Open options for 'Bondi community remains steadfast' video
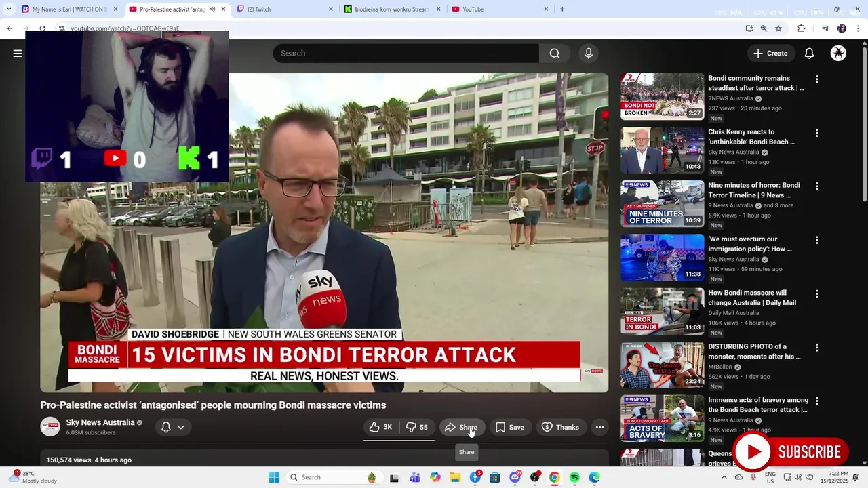Image resolution: width=868 pixels, height=488 pixels. [816, 79]
